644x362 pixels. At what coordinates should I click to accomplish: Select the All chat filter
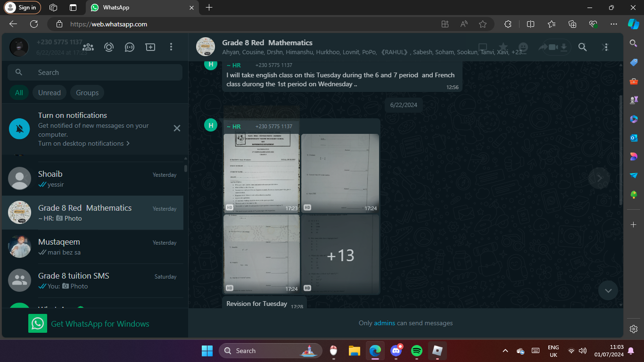point(19,93)
